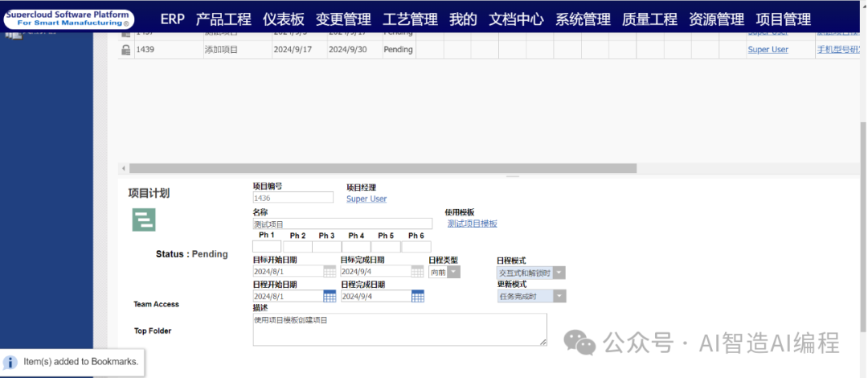Screen dimensions: 868x378
Task: Click the Ph 1 input box
Action: (x=267, y=246)
